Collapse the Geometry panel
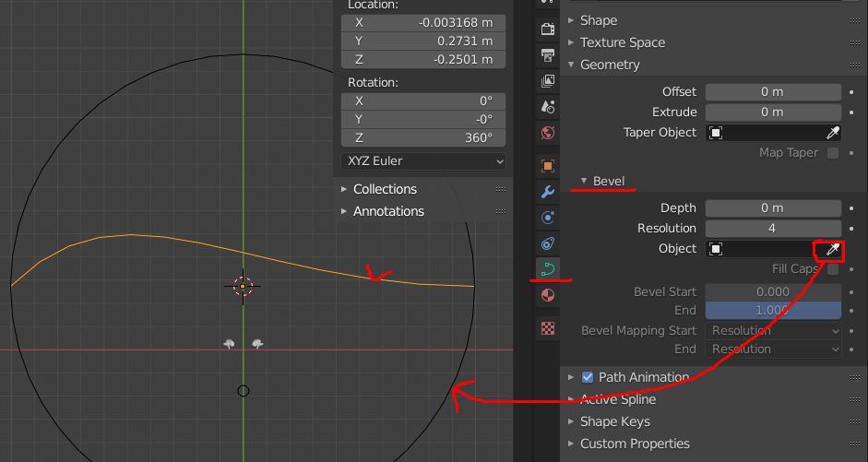The width and height of the screenshot is (868, 462). point(571,65)
